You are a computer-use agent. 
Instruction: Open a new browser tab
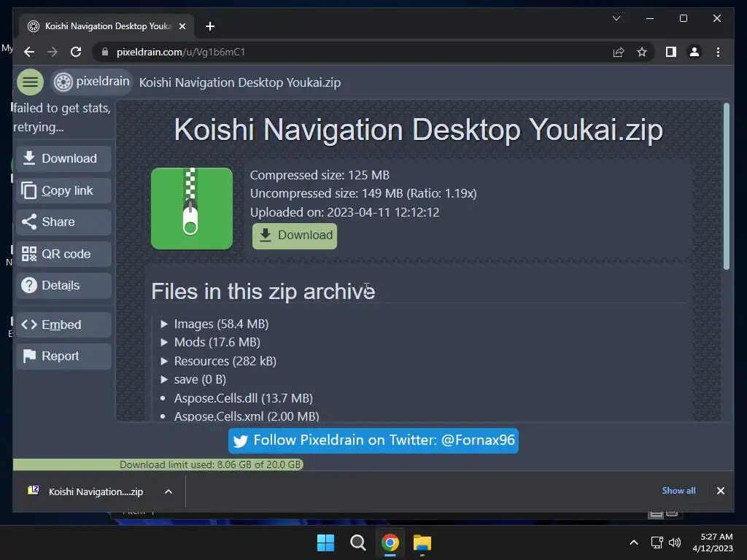[210, 26]
